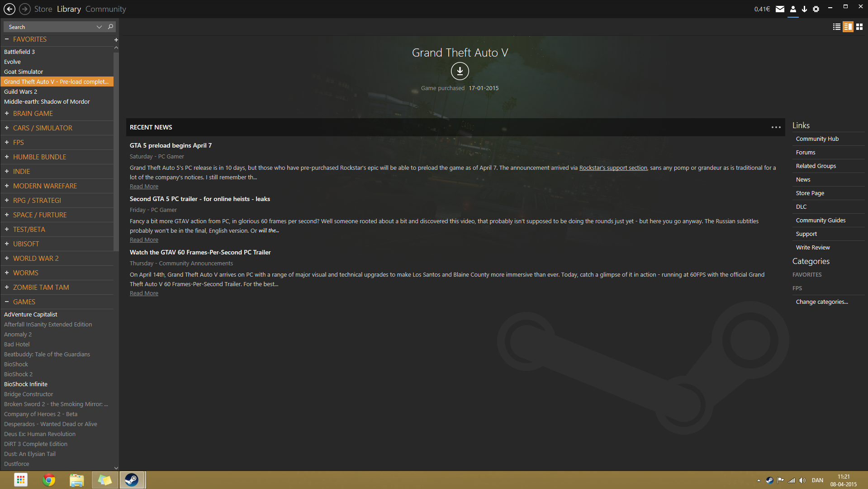Image resolution: width=868 pixels, height=489 pixels.
Task: Open the Community tab
Action: coord(105,9)
